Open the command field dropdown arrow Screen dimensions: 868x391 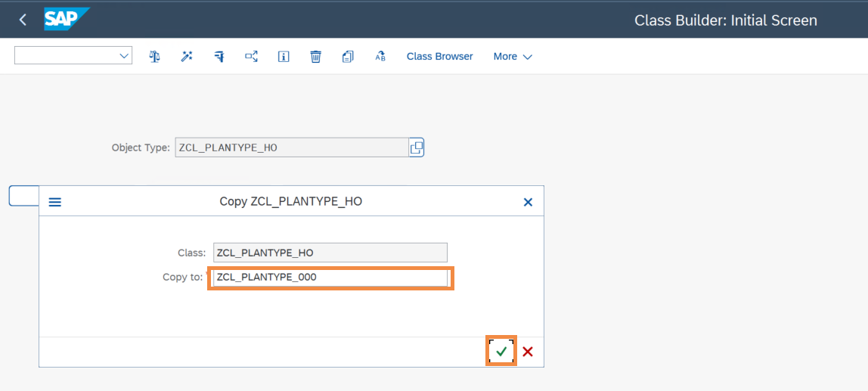pyautogui.click(x=124, y=56)
